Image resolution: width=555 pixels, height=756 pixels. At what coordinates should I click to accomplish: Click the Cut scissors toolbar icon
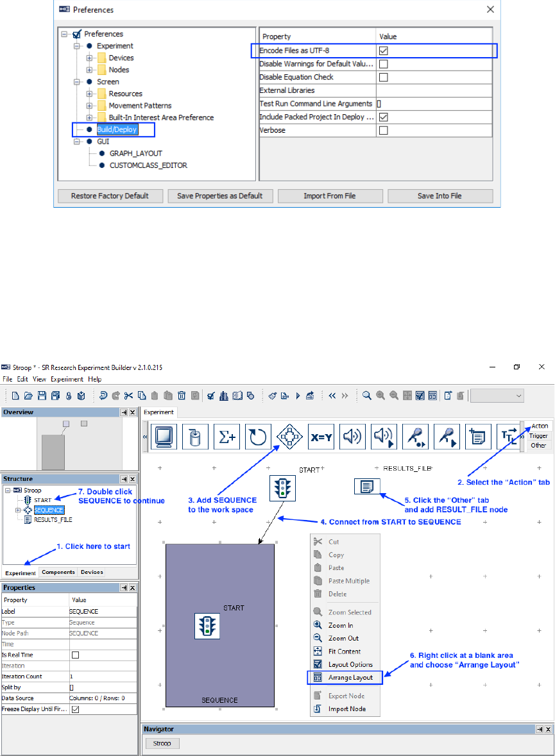pos(128,396)
